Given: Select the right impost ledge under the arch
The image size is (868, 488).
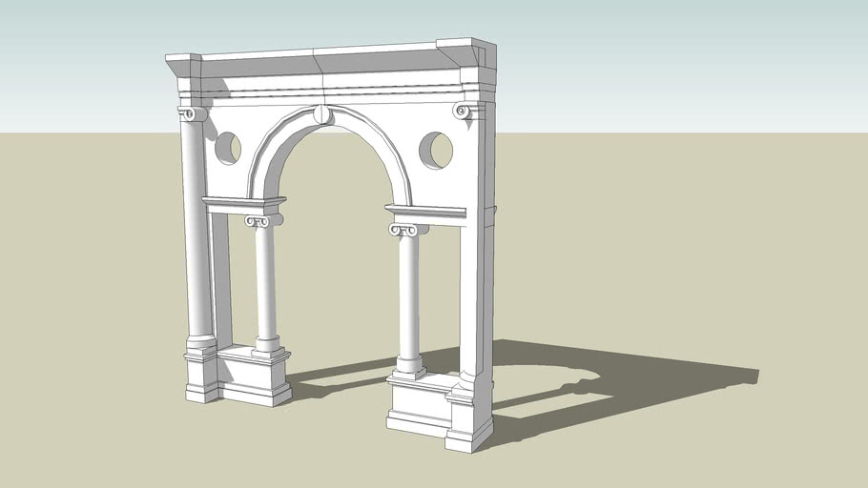Looking at the screenshot, I should point(424,211).
